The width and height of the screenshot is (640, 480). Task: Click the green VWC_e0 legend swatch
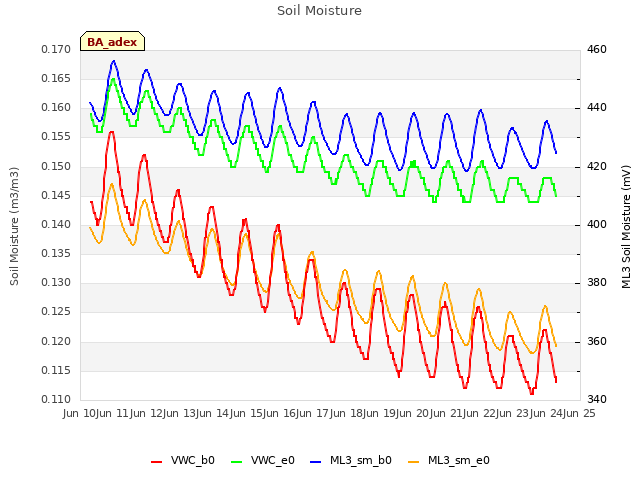click(x=236, y=462)
